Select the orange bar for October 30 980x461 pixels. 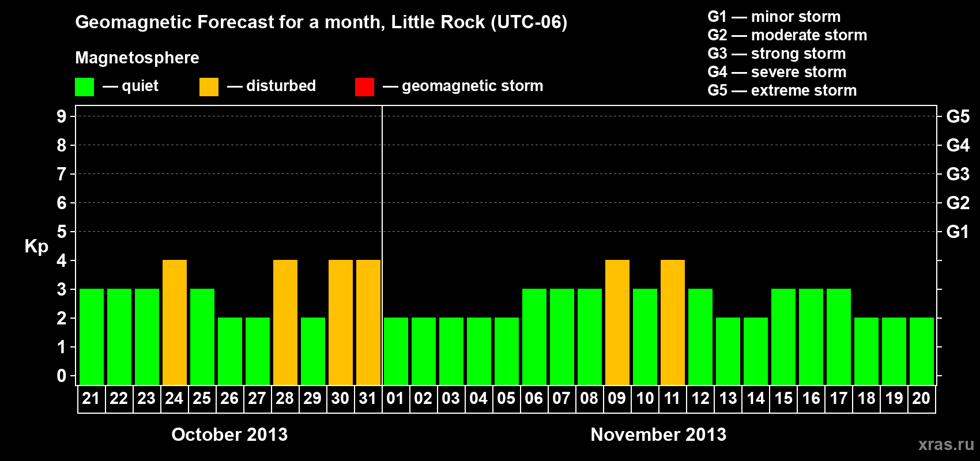341,322
